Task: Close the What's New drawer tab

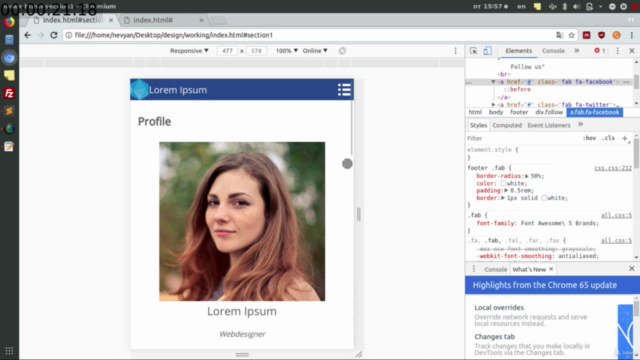Action: point(551,269)
